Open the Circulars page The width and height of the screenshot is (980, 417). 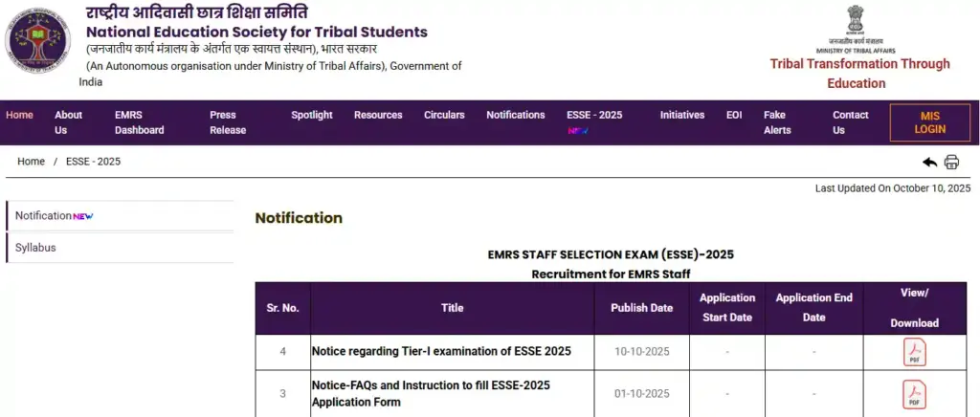[x=444, y=115]
